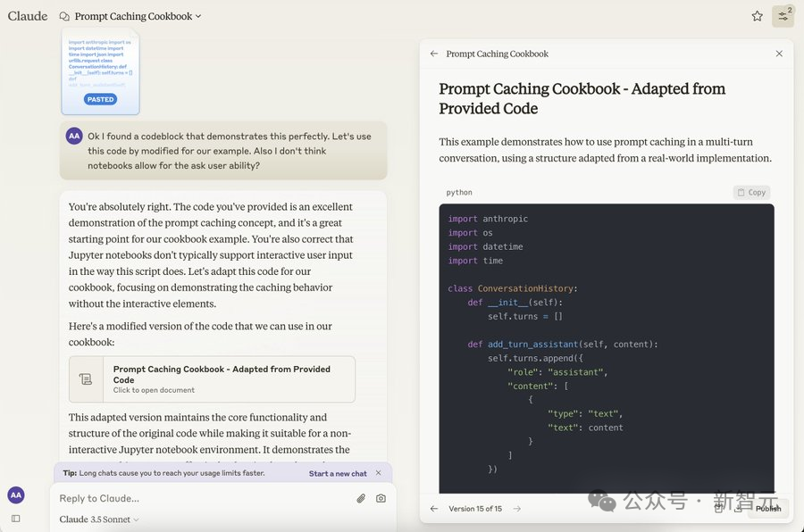Click the next version arrow
The width and height of the screenshot is (804, 532).
(x=517, y=509)
